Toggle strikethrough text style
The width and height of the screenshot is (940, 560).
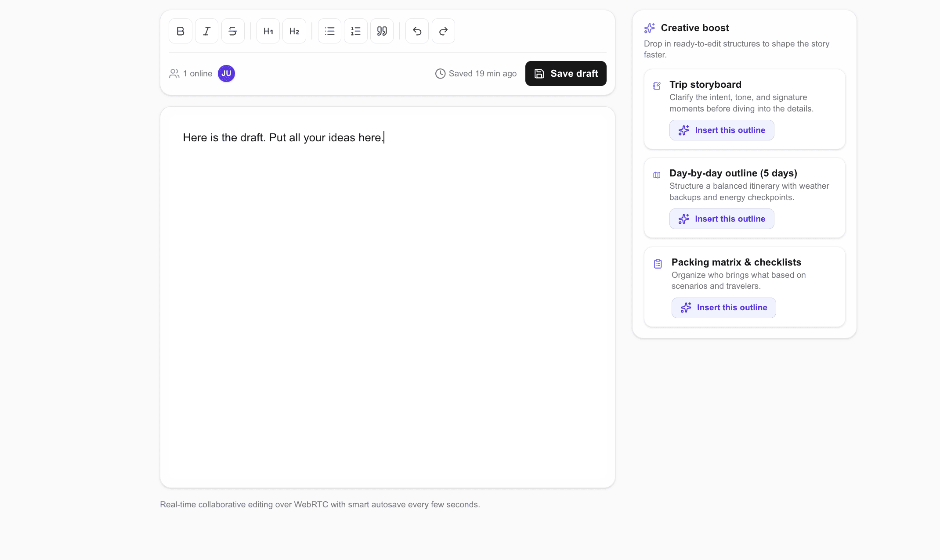click(233, 31)
